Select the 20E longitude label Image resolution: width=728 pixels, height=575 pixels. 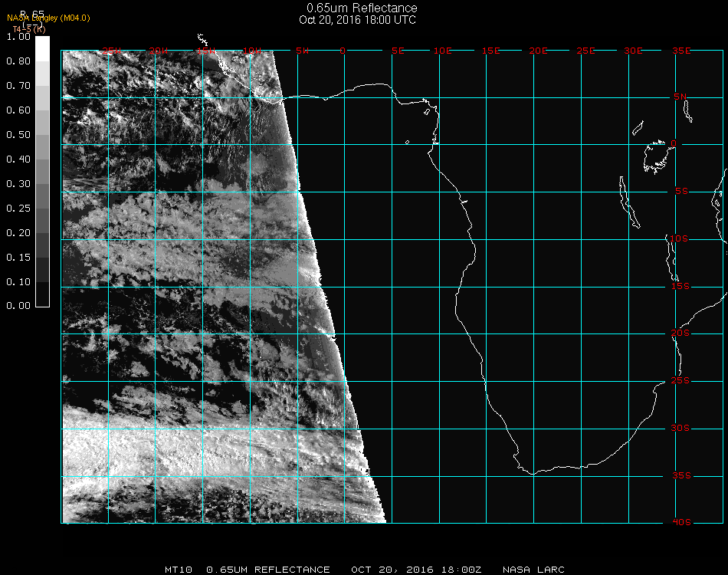click(538, 51)
